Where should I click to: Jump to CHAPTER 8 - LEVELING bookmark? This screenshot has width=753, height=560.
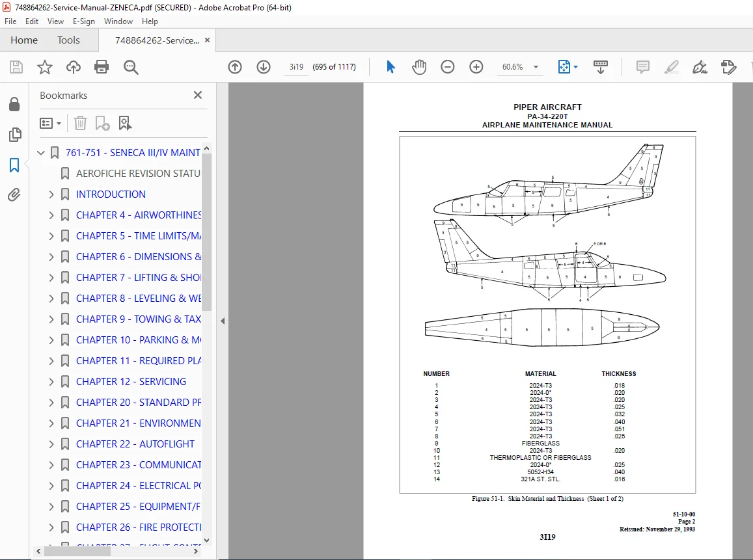click(x=139, y=299)
